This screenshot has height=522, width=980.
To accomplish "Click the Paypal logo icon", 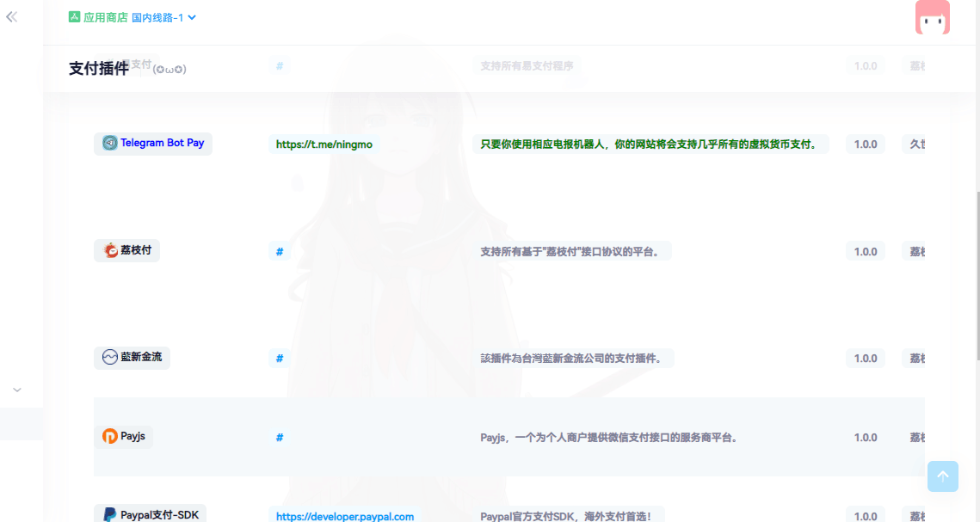I will tap(110, 514).
